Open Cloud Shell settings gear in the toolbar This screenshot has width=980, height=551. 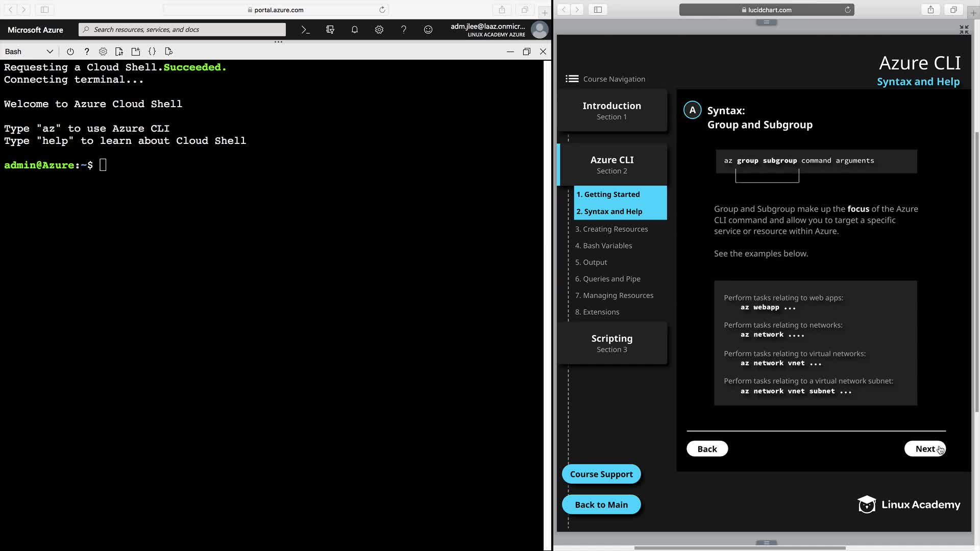(103, 52)
